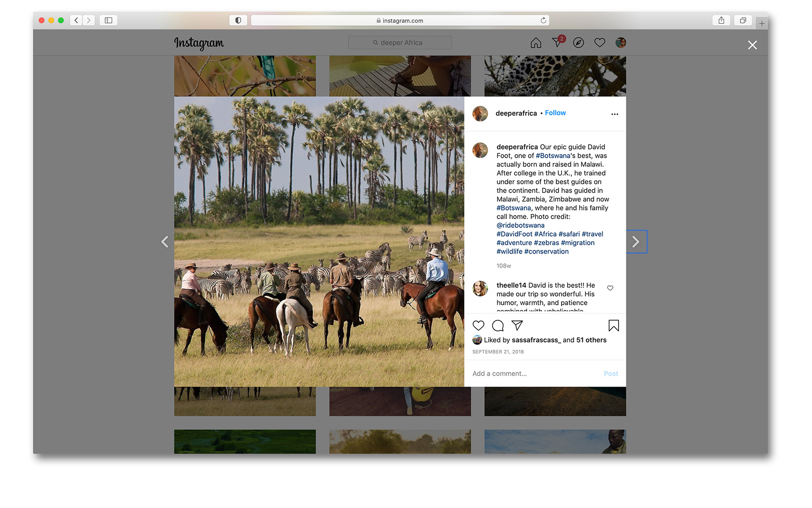Open #wildlife hashtag

click(x=509, y=252)
